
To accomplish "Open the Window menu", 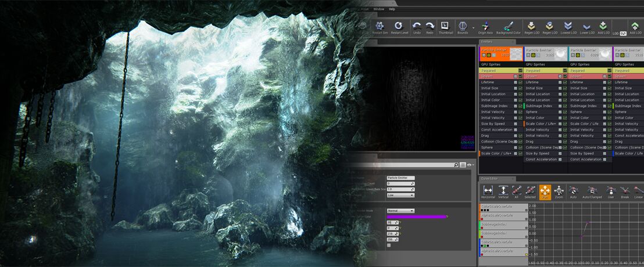I will pyautogui.click(x=378, y=9).
